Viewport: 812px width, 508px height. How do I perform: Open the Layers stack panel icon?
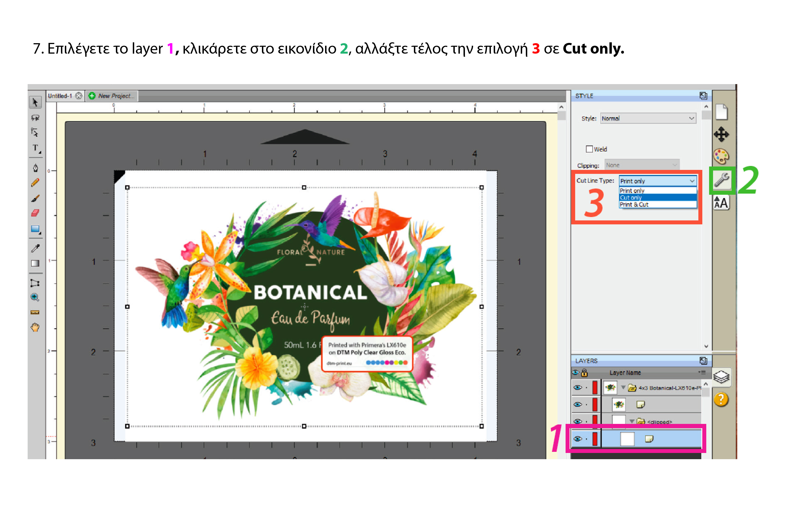point(721,377)
